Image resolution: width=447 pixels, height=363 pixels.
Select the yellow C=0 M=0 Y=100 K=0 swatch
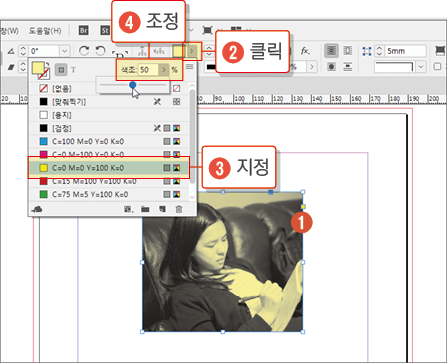pyautogui.click(x=109, y=168)
